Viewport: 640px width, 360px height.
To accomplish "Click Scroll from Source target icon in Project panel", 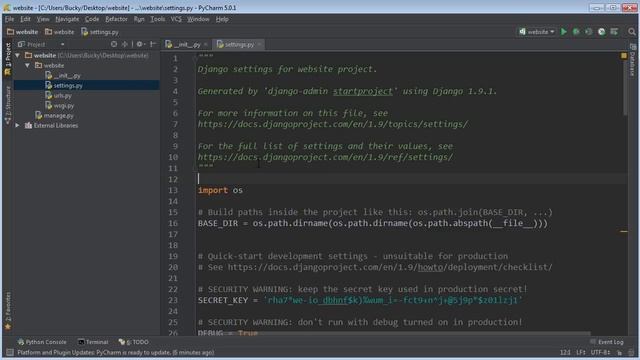I will point(114,44).
